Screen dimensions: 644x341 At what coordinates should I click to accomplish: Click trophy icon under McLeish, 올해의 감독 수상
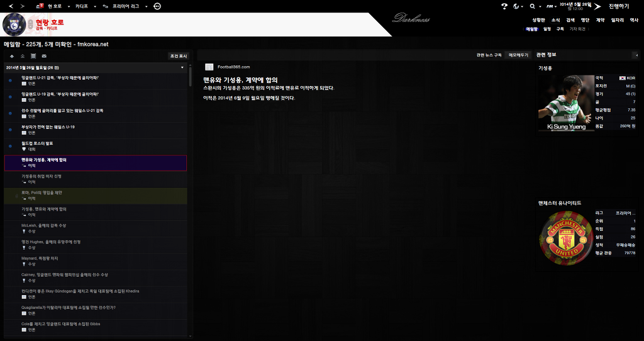coord(24,232)
